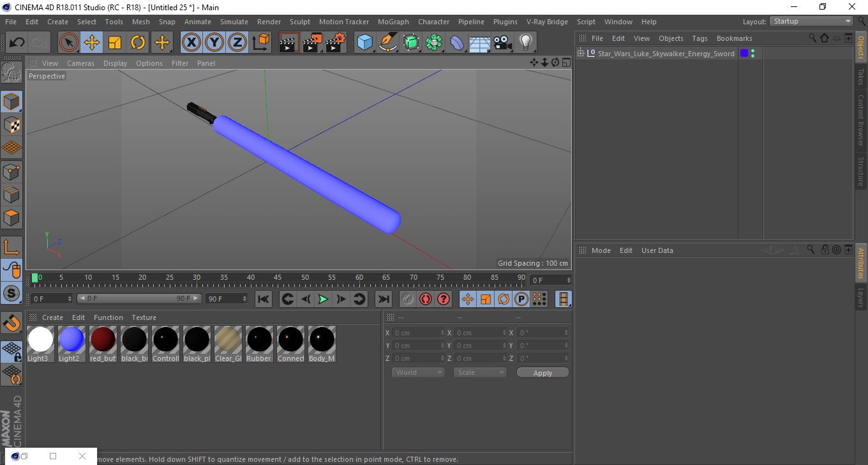Click the Apply button
Screen dimensions: 868x465
tap(542, 372)
